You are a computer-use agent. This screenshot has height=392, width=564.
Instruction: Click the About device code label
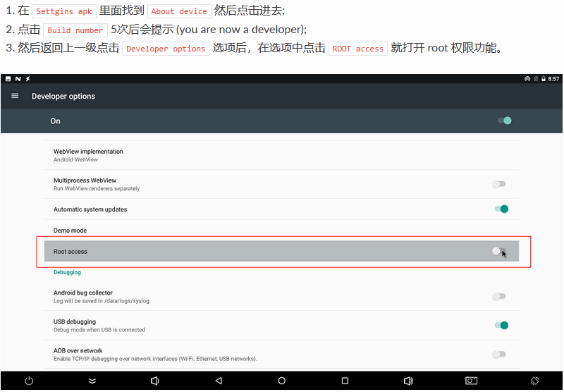pyautogui.click(x=179, y=11)
